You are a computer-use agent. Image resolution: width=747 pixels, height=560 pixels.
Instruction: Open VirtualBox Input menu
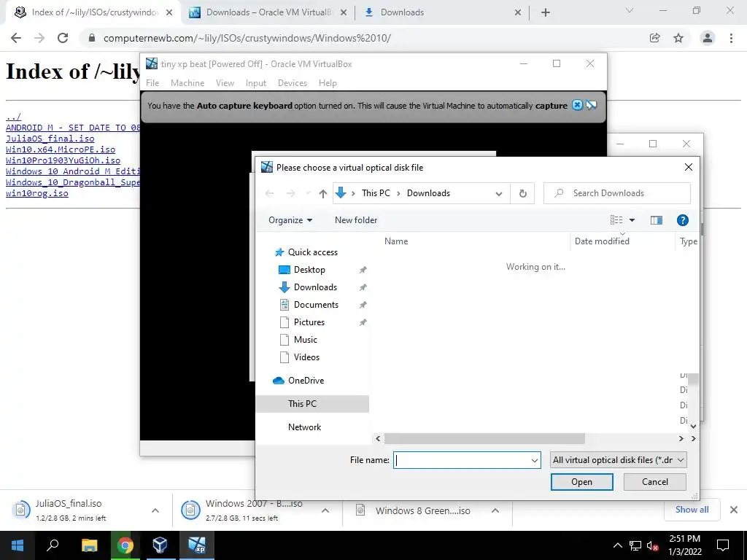[x=256, y=83]
